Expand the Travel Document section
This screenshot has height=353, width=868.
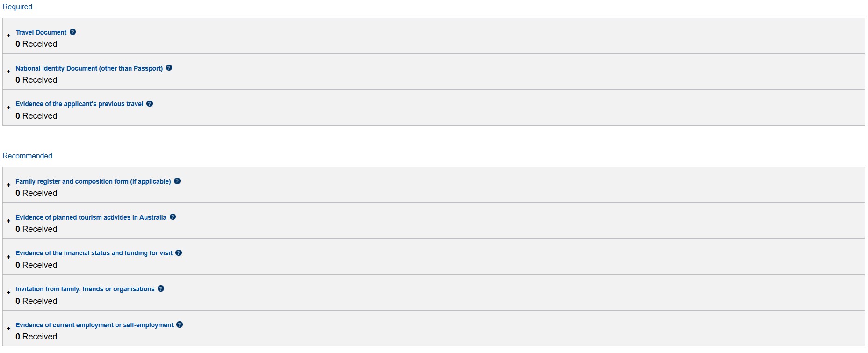coord(8,36)
